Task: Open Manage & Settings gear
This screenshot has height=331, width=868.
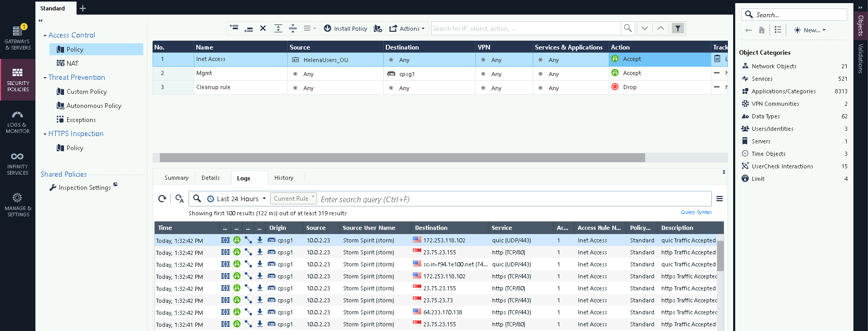Action: pos(18,204)
